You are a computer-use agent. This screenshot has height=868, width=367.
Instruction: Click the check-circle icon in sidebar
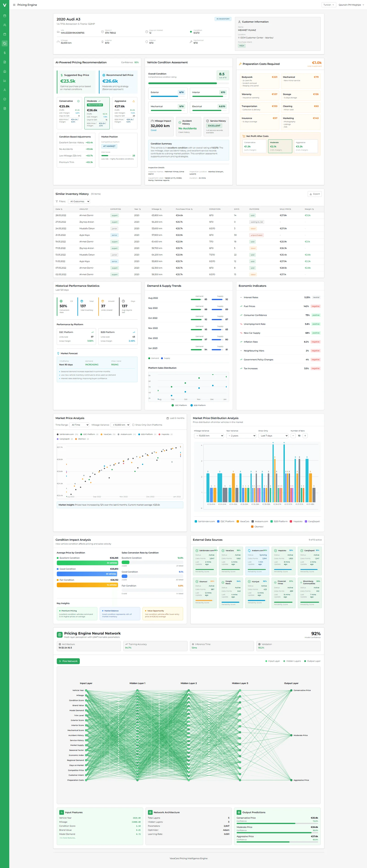[x=5, y=99]
